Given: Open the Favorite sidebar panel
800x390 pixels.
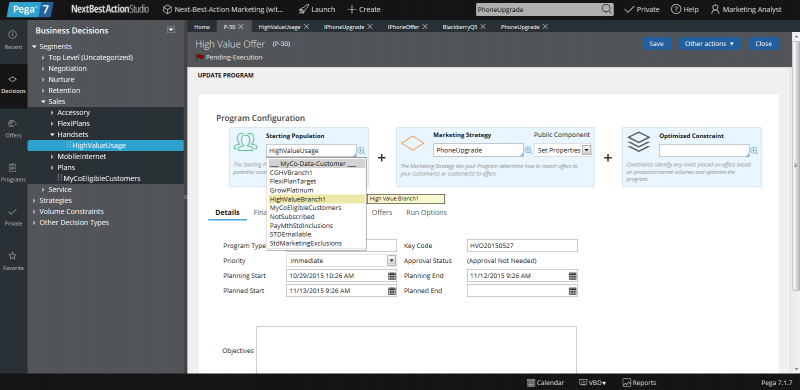Looking at the screenshot, I should (x=13, y=260).
